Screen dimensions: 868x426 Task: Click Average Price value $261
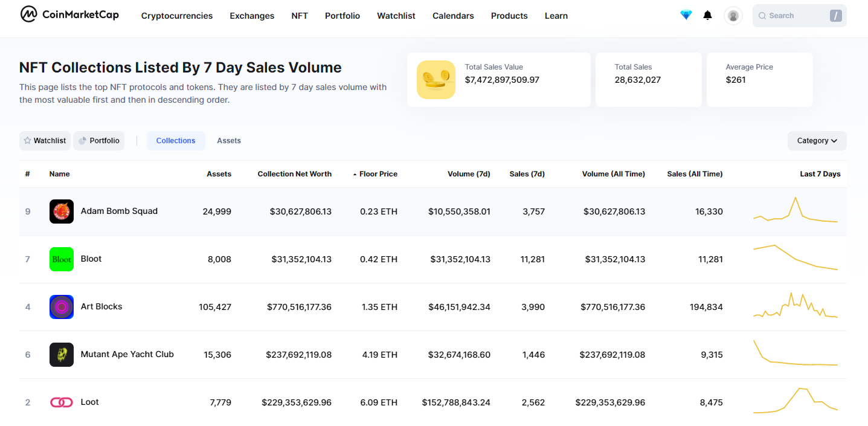(736, 80)
